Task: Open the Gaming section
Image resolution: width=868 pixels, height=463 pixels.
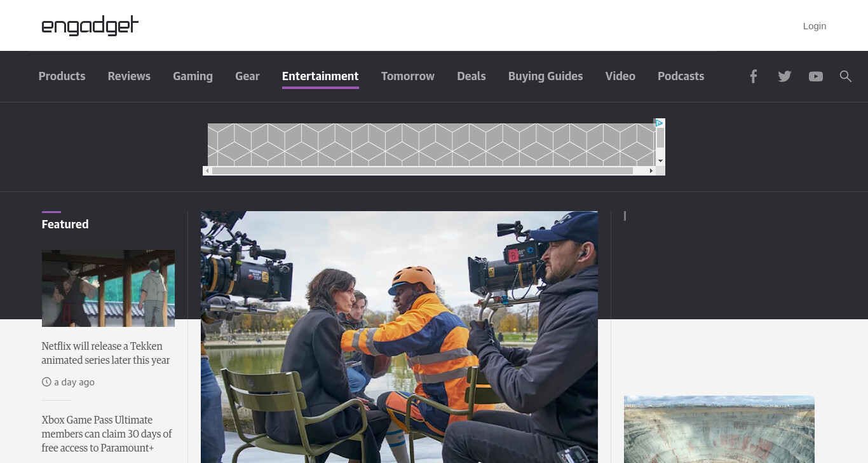Action: click(x=193, y=76)
